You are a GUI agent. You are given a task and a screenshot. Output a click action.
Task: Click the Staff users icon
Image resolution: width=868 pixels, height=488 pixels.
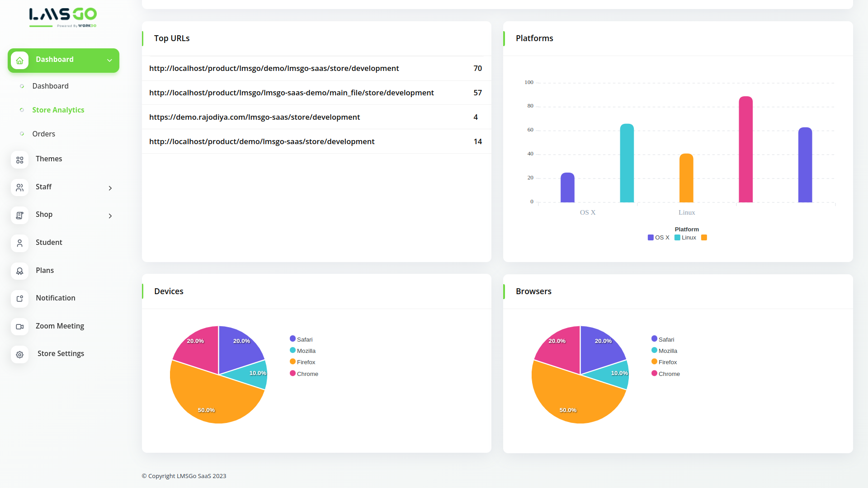coord(19,188)
